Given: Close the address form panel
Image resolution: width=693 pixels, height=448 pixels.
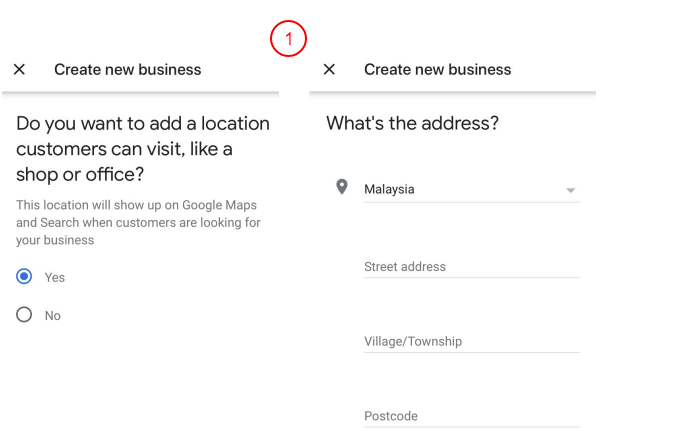Looking at the screenshot, I should pyautogui.click(x=329, y=70).
